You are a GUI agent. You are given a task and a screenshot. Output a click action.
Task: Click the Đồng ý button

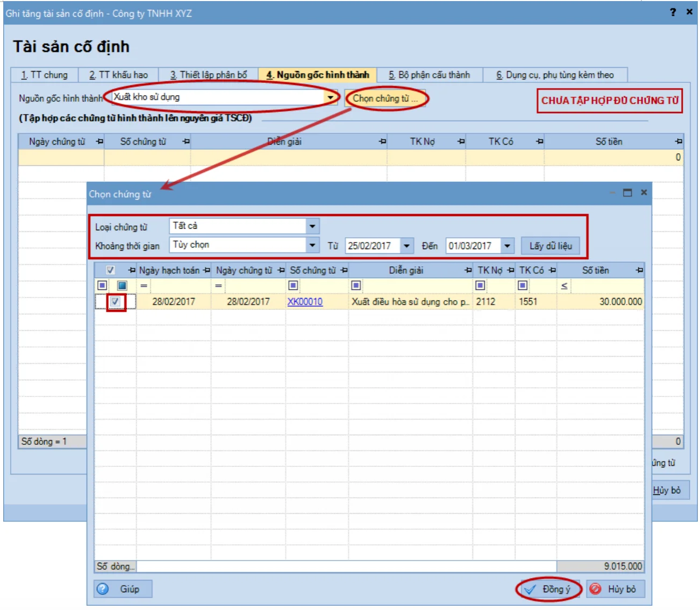point(549,589)
